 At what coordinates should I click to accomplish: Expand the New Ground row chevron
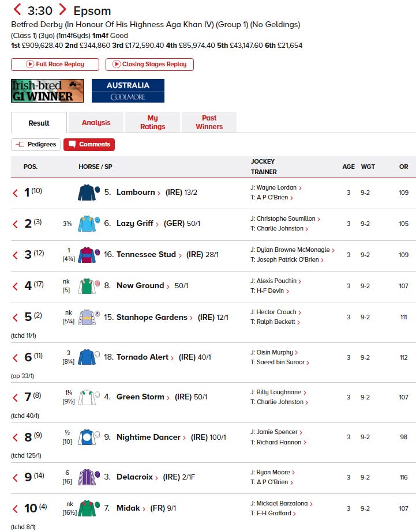15,286
